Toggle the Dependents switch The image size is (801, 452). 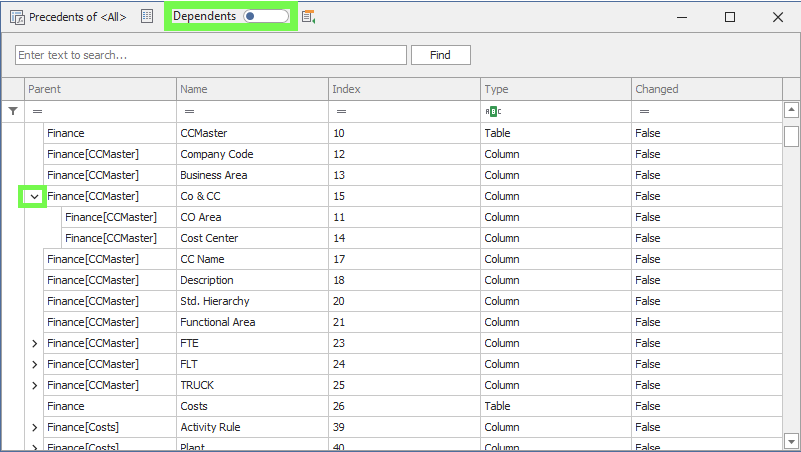[266, 17]
